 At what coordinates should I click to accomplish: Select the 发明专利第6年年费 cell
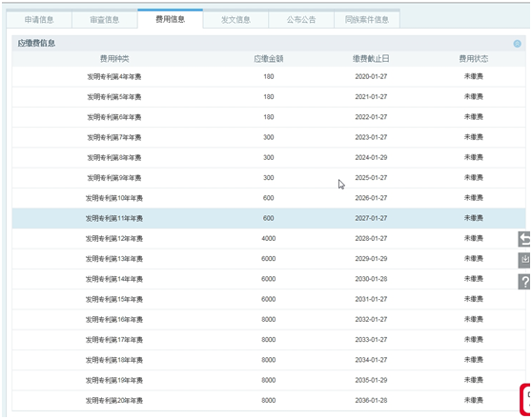coord(114,117)
